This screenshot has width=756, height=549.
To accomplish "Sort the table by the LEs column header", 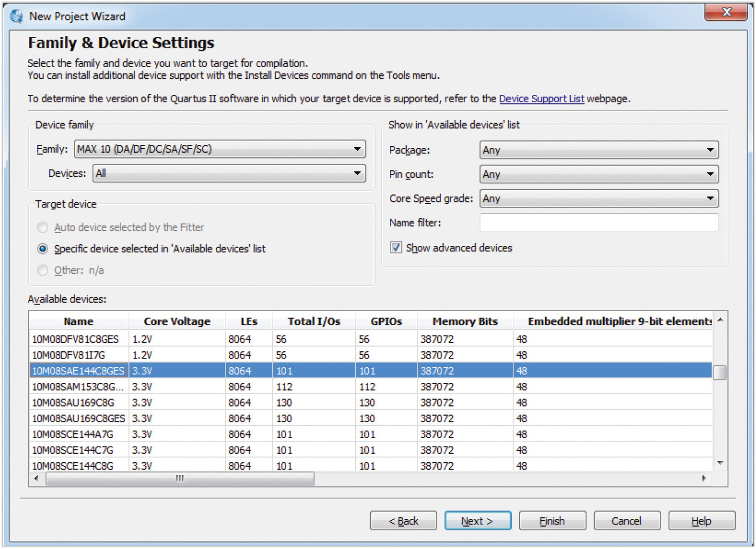I will coord(249,321).
